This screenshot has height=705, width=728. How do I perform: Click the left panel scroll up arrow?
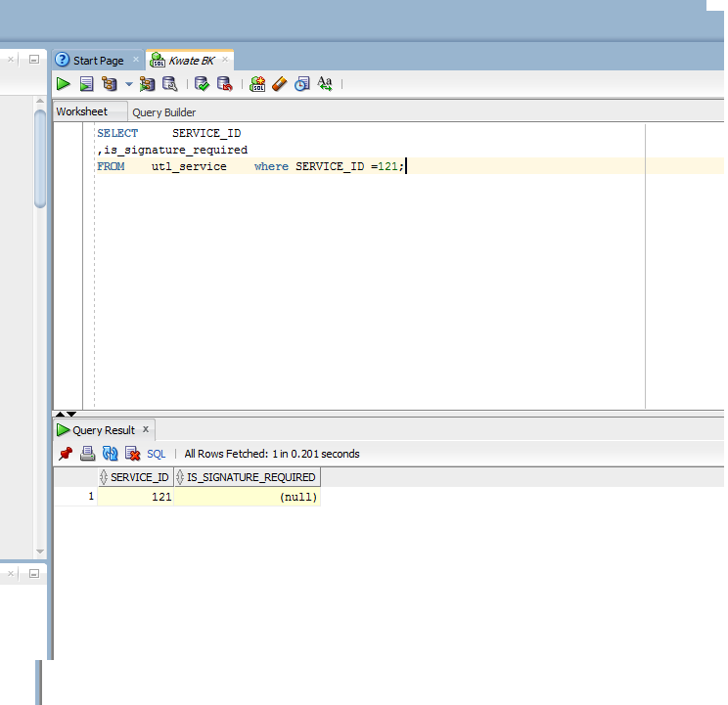coord(40,101)
